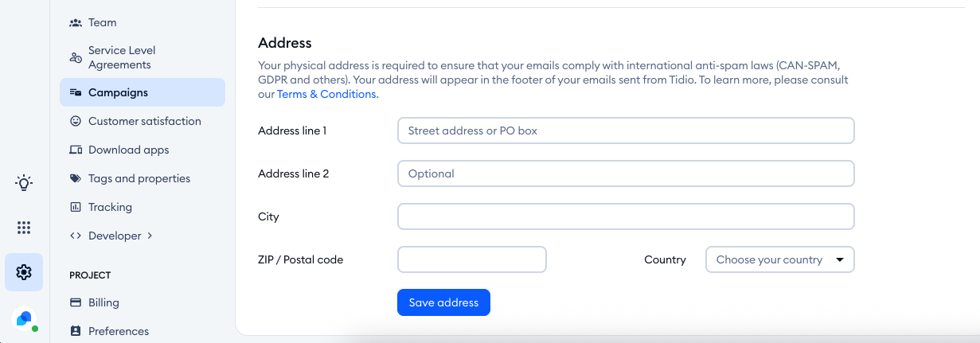Image resolution: width=980 pixels, height=343 pixels.
Task: Open the Choose your country dropdown
Action: [x=779, y=259]
